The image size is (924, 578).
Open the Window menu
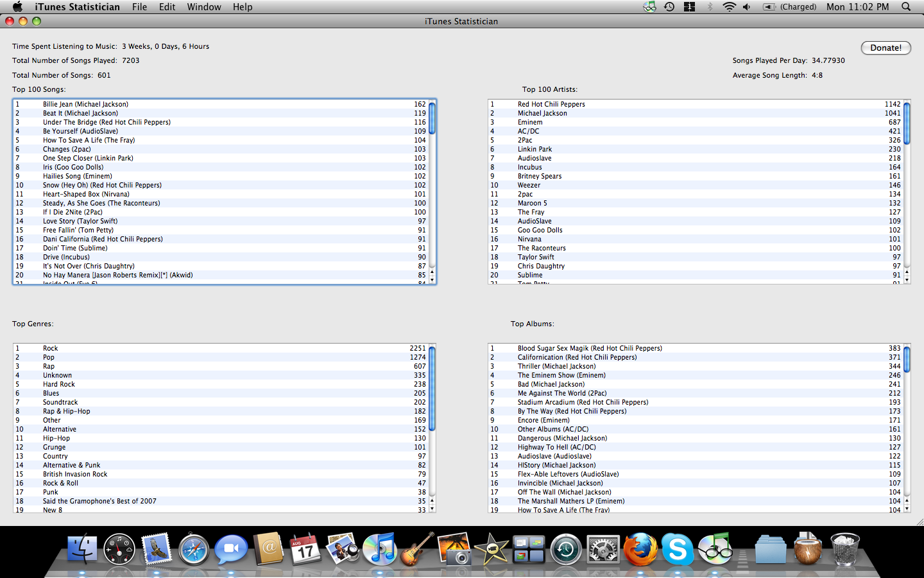204,6
